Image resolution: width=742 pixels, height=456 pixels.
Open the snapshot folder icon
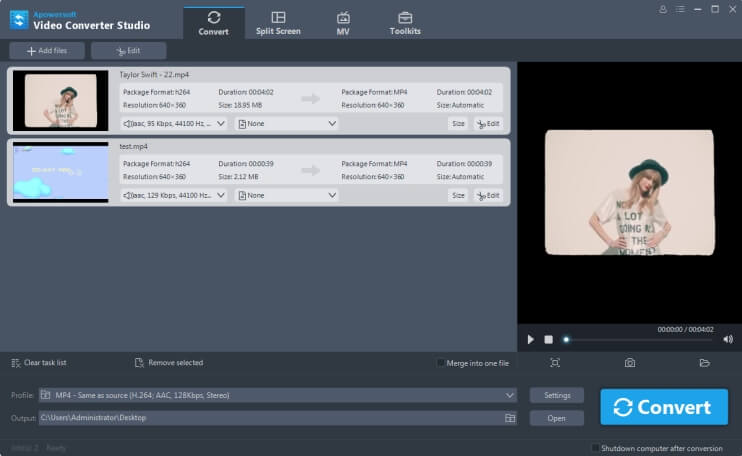pos(704,363)
